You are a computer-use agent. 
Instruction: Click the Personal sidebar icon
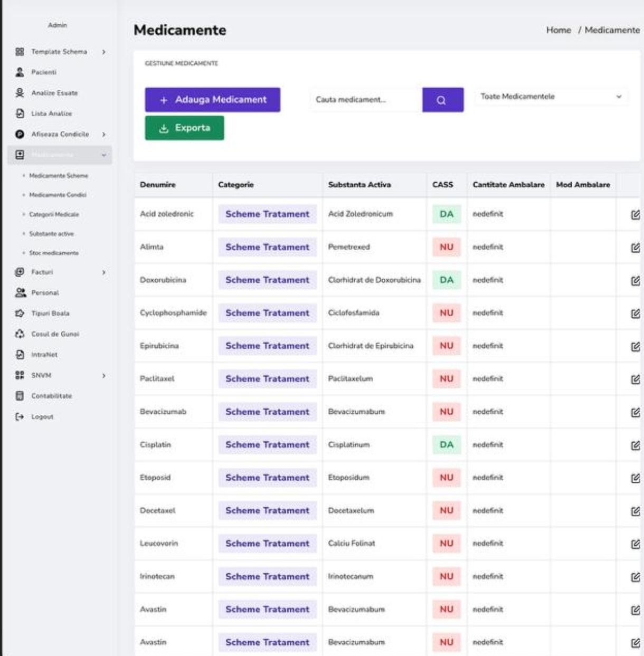coord(20,292)
